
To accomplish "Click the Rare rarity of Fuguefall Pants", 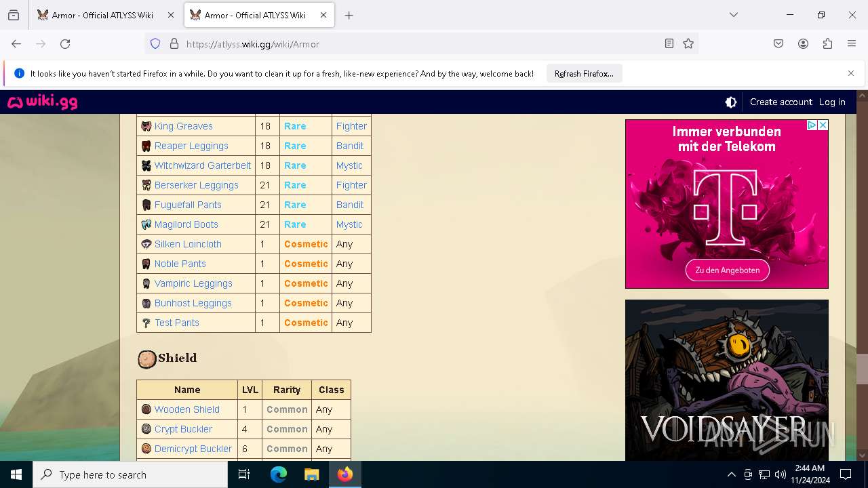I will coord(295,205).
